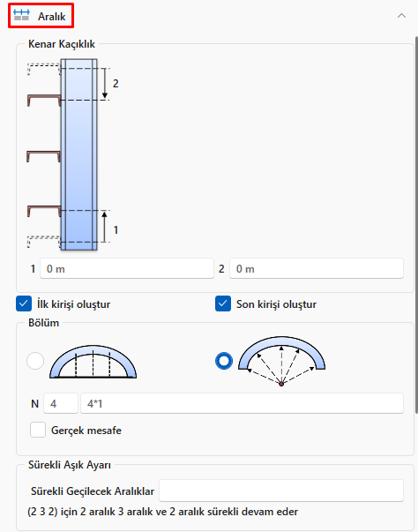Collapse the Aralık section with chevron

click(401, 16)
